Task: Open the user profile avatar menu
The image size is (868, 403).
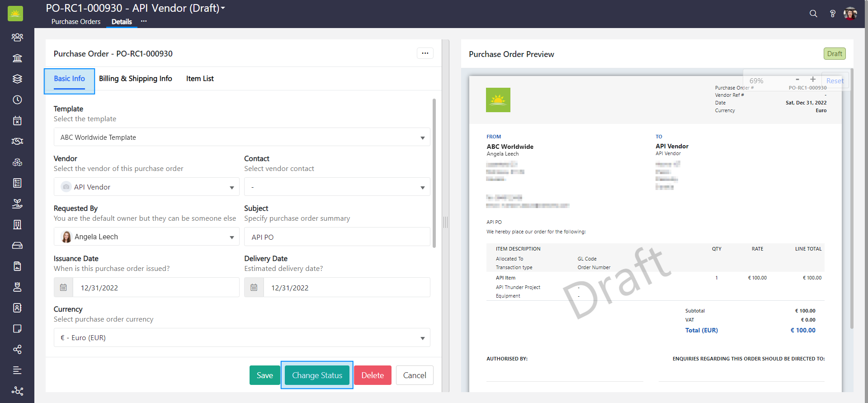Action: tap(850, 14)
